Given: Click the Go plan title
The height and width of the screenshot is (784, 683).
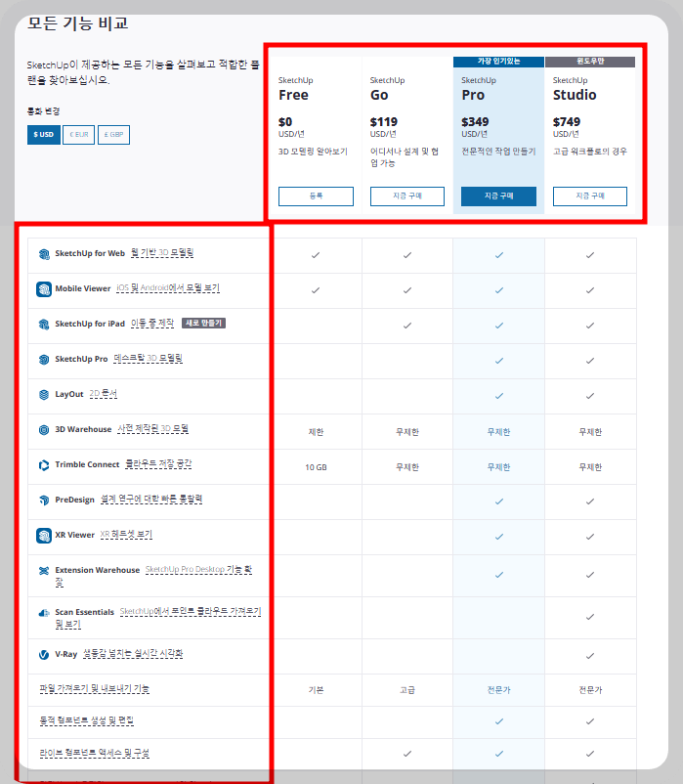Looking at the screenshot, I should 379,95.
